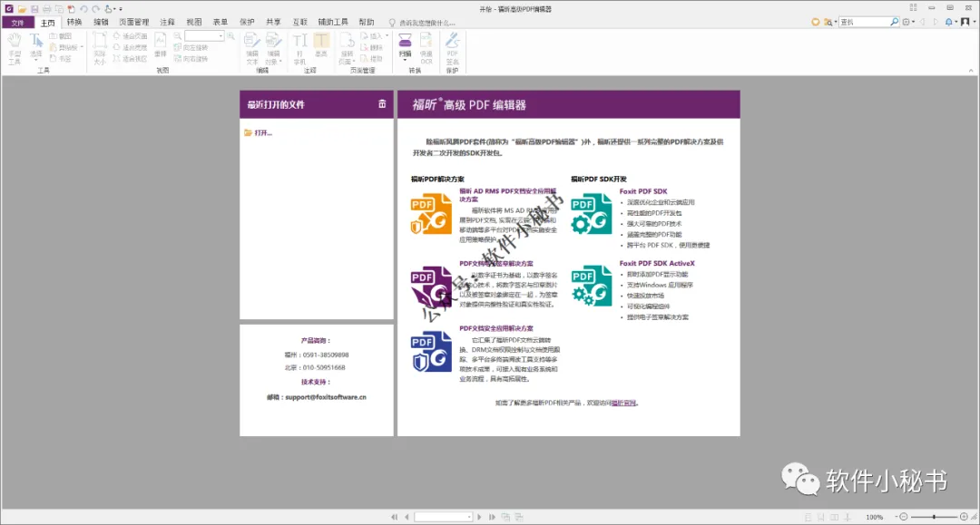The width and height of the screenshot is (980, 525).
Task: Open the folder search dropdown icon
Action: coord(829,22)
